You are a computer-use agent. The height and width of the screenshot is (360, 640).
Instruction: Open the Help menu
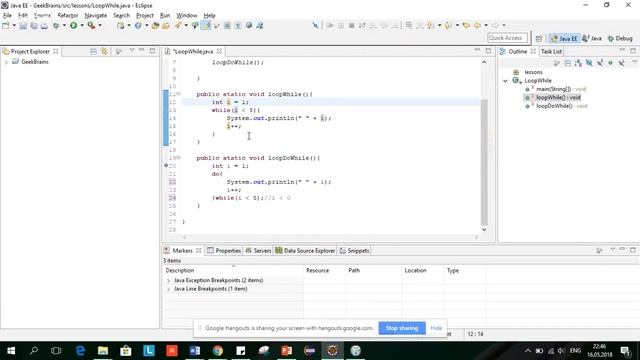209,16
